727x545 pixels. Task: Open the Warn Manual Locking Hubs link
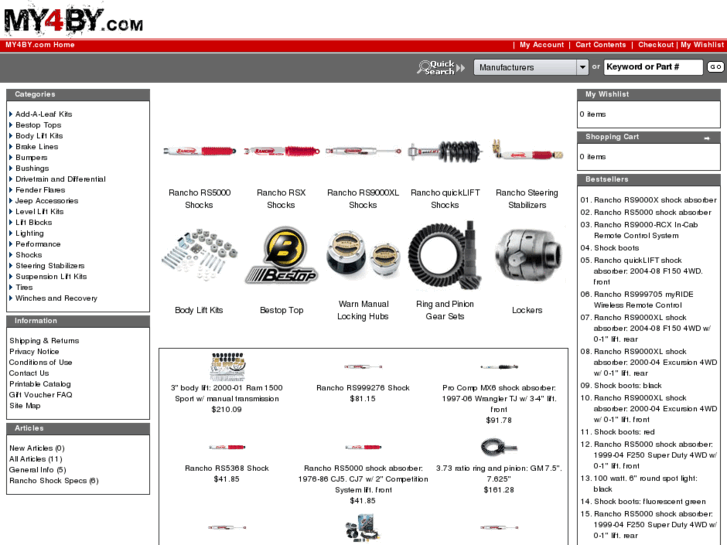363,310
